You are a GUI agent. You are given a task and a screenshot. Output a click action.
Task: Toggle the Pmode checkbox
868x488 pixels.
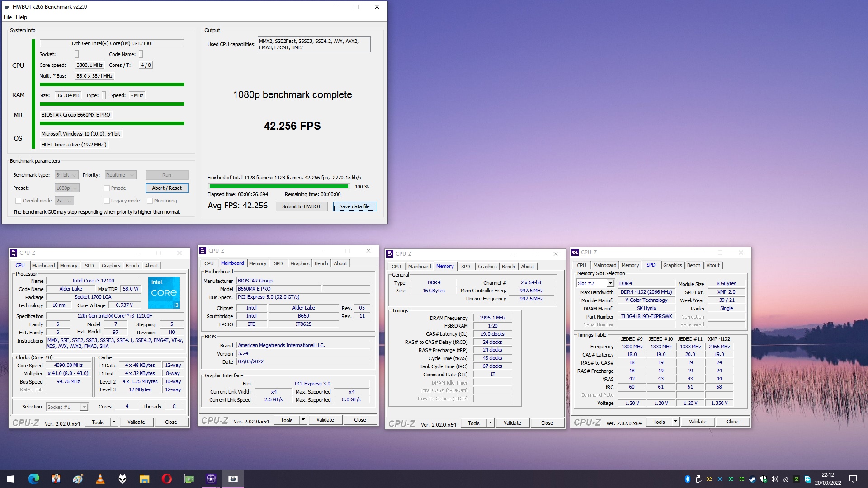[x=107, y=188]
